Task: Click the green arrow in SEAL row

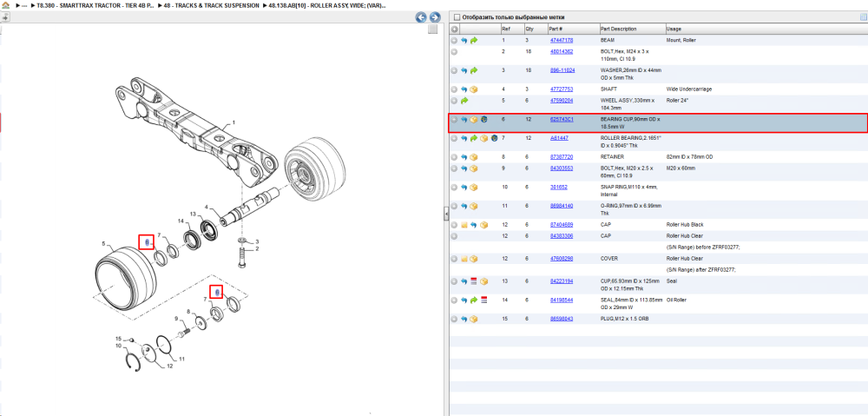Action: [474, 300]
